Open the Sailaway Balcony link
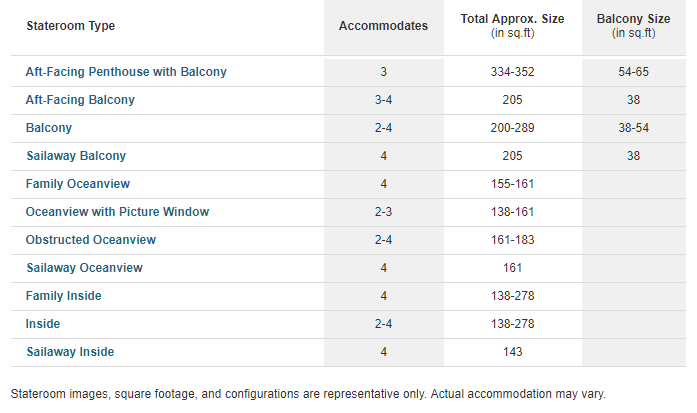The height and width of the screenshot is (413, 697). (x=76, y=156)
